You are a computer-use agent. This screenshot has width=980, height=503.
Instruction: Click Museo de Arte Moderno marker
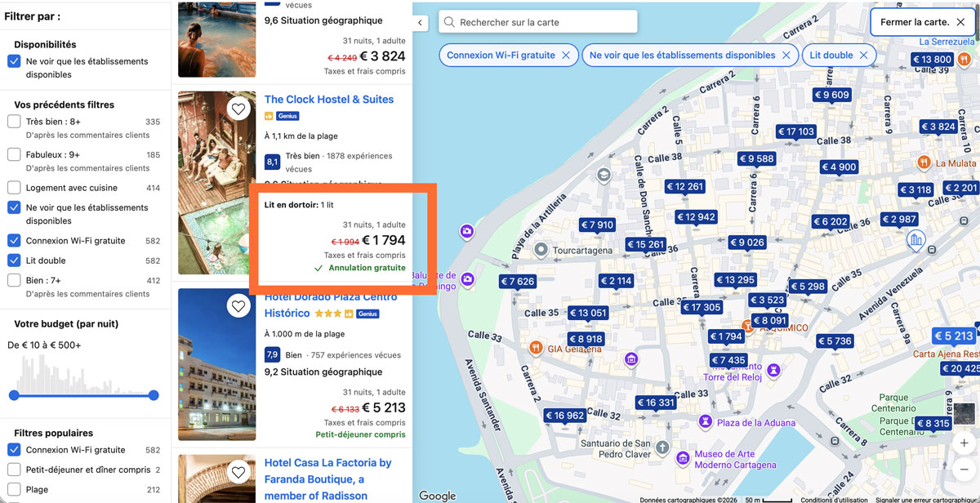click(683, 459)
